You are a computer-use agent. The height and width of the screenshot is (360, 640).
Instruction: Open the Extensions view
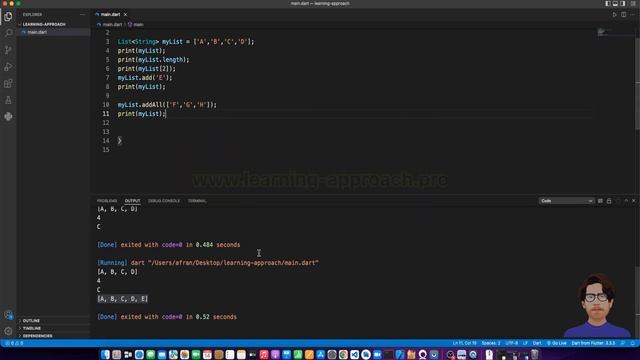[8, 83]
